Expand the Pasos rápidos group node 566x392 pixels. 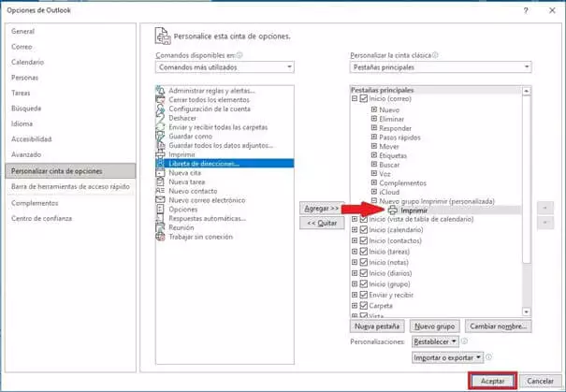374,137
